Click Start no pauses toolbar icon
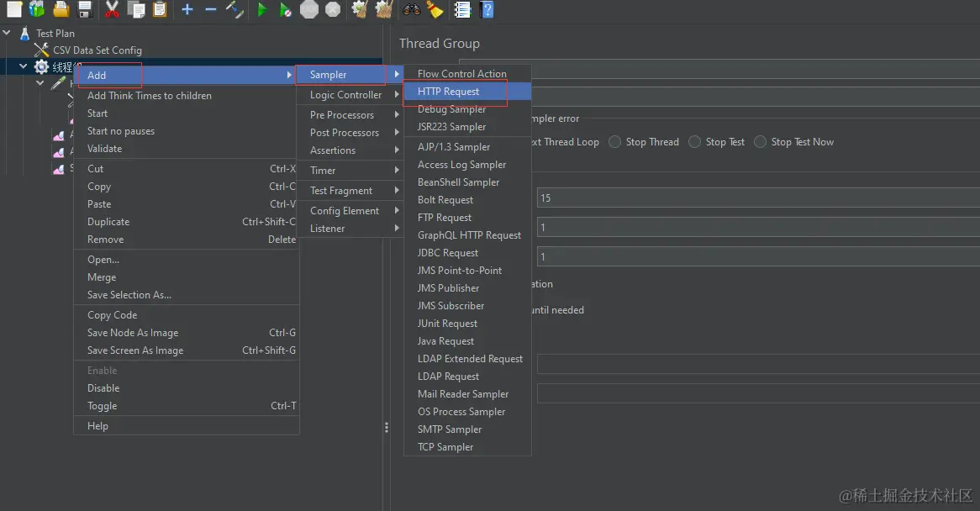Image resolution: width=980 pixels, height=511 pixels. click(x=285, y=9)
